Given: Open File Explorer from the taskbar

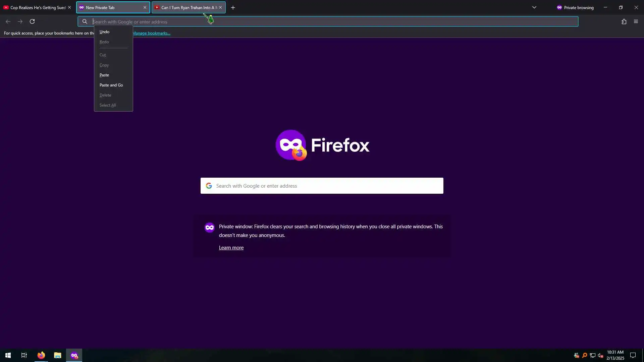Looking at the screenshot, I should coord(58,355).
